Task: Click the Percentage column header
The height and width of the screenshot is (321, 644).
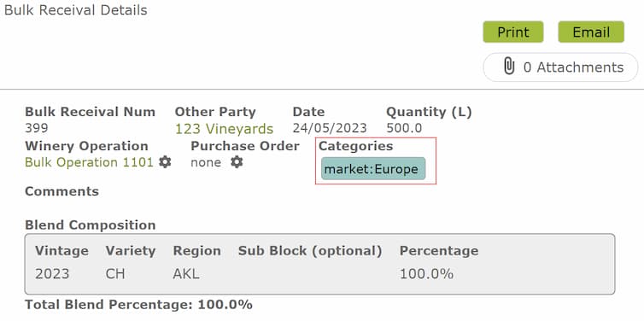Action: [439, 251]
